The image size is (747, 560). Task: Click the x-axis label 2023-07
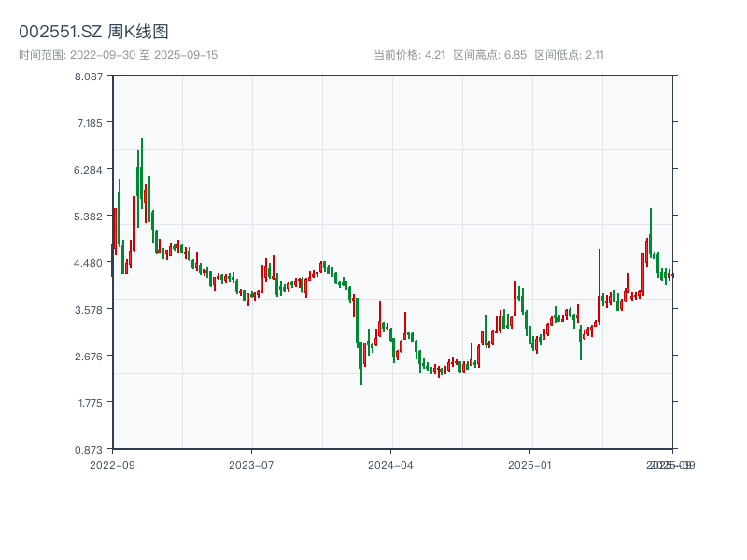[x=251, y=465]
